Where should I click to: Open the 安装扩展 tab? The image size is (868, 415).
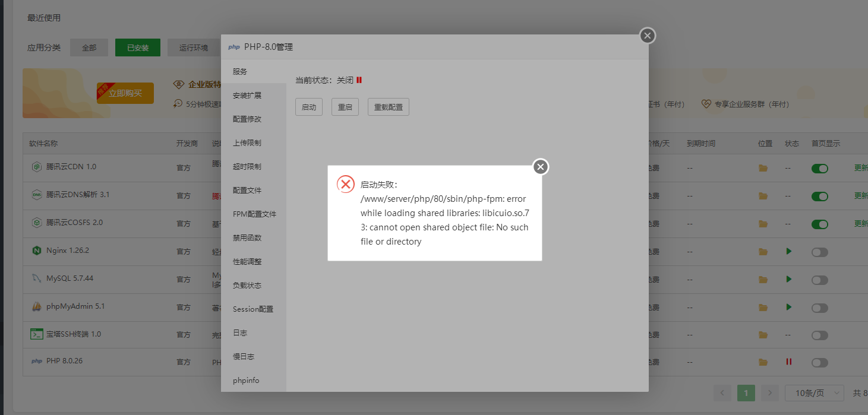[254, 95]
